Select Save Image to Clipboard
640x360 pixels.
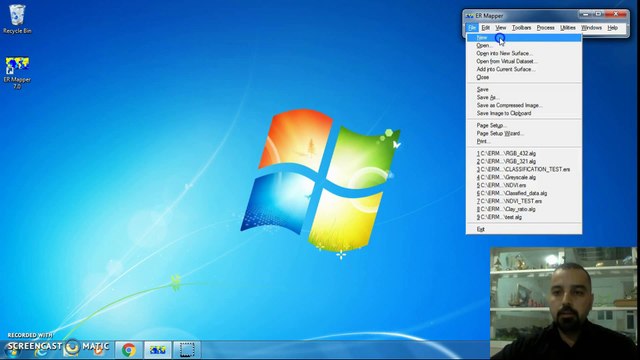[x=524, y=113]
